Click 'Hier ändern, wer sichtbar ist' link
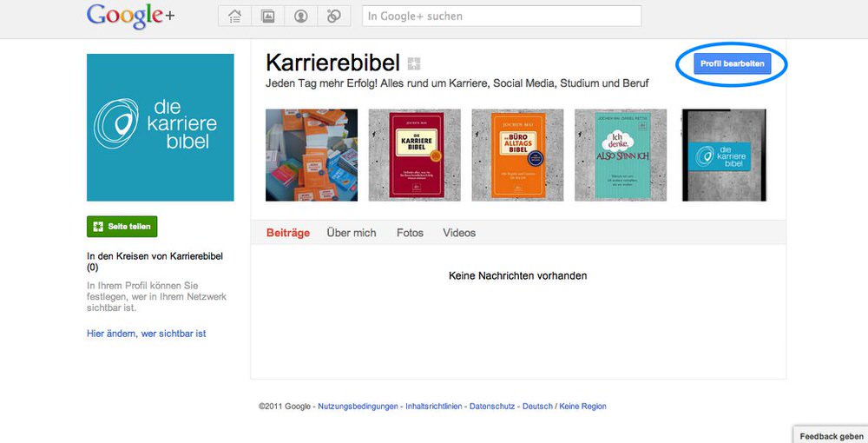Image resolution: width=868 pixels, height=443 pixels. [x=146, y=334]
